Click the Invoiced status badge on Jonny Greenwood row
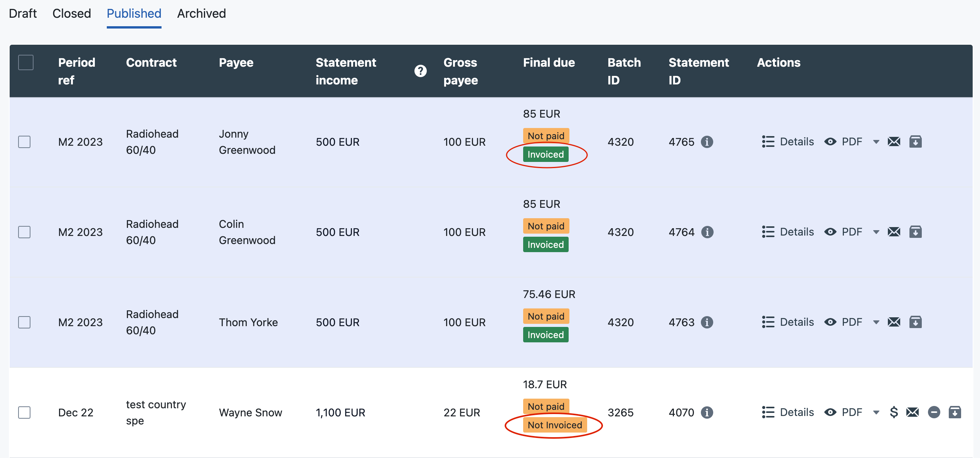 544,154
